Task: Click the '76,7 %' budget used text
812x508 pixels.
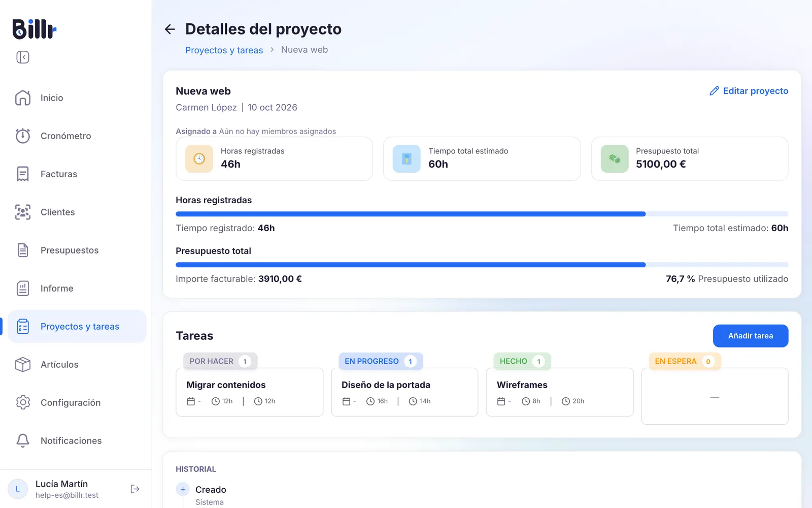Action: click(x=681, y=279)
